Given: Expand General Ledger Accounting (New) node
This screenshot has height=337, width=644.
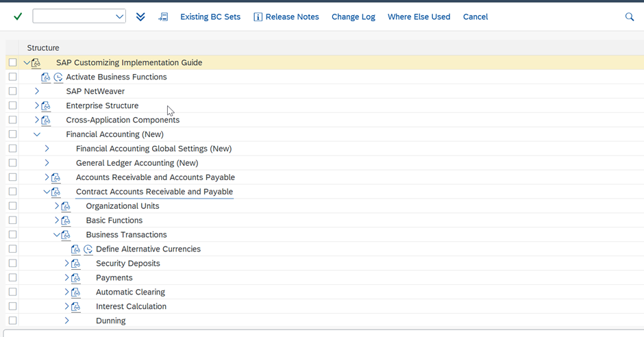Looking at the screenshot, I should point(47,163).
